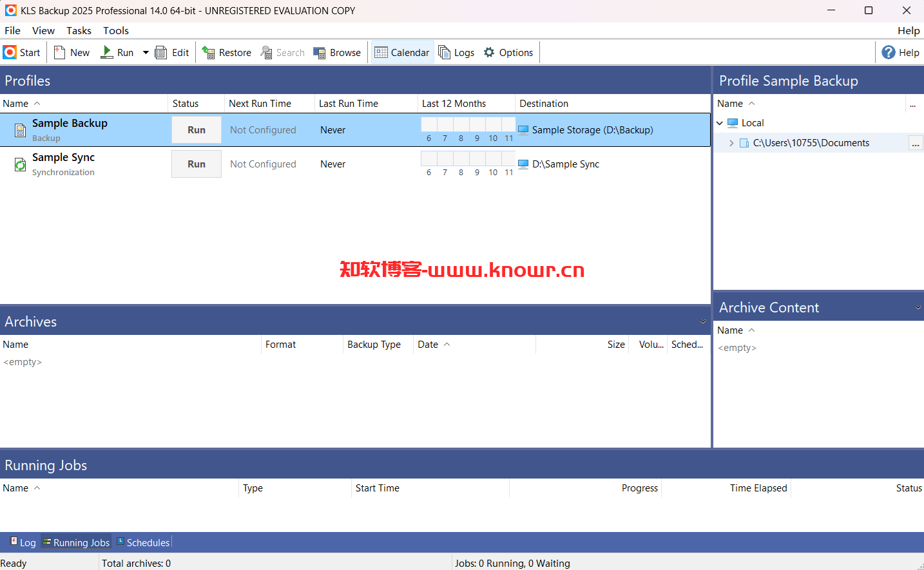The height and width of the screenshot is (570, 924).
Task: Run the Sample Sync profile
Action: (197, 164)
